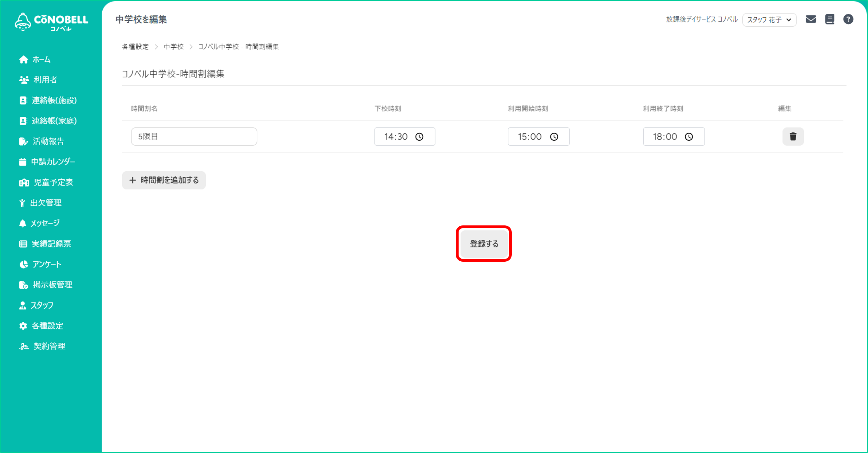The height and width of the screenshot is (453, 868).
Task: Click the file-check icon for 掲示板管理
Action: tap(23, 285)
